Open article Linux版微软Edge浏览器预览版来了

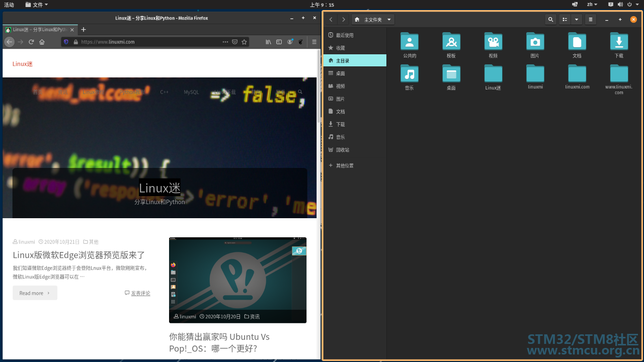(79, 255)
